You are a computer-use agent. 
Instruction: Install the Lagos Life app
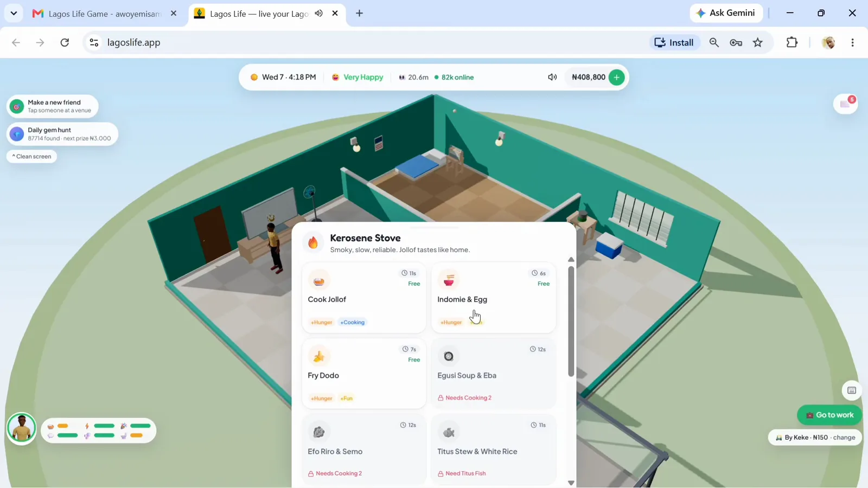674,42
